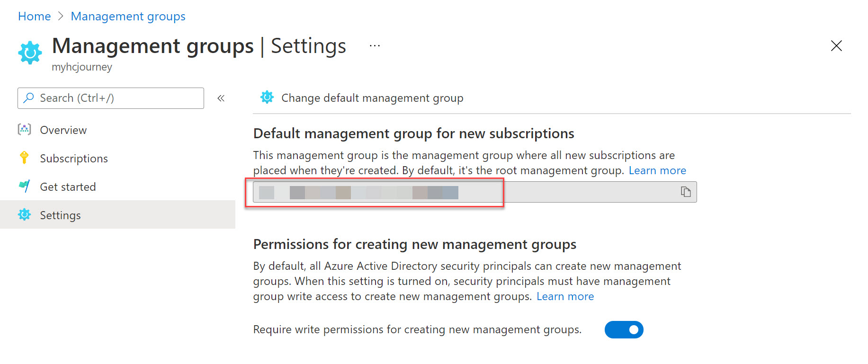The height and width of the screenshot is (364, 868).
Task: Disable Require write permissions for creating management groups
Action: coord(624,329)
